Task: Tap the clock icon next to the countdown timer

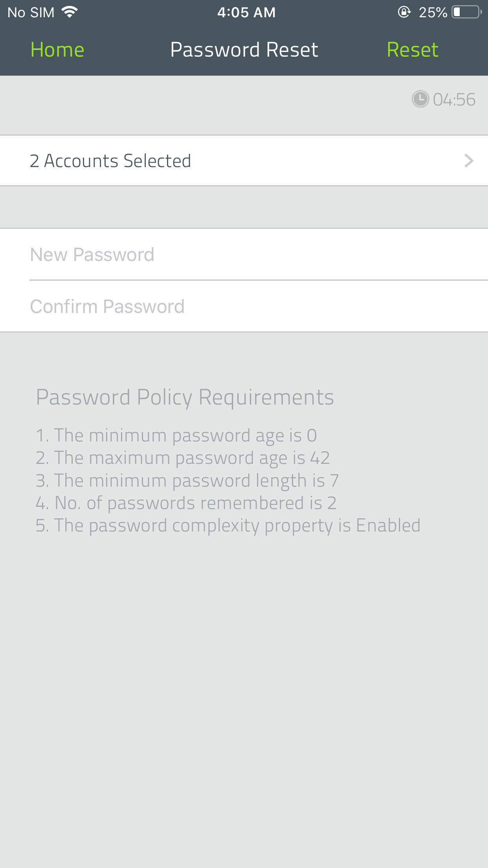Action: click(x=420, y=99)
